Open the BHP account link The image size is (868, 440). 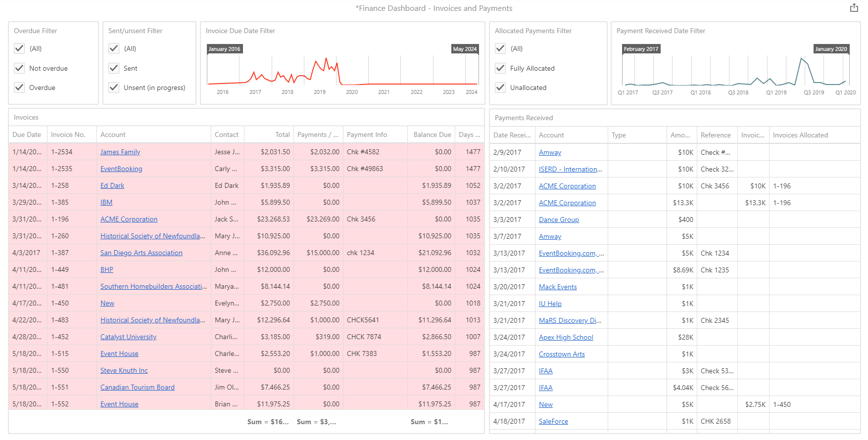[x=107, y=269]
